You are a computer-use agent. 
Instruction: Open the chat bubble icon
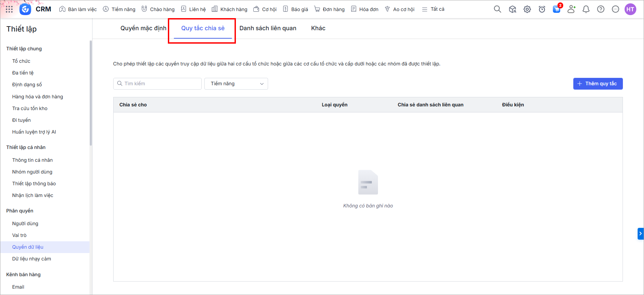(x=616, y=9)
